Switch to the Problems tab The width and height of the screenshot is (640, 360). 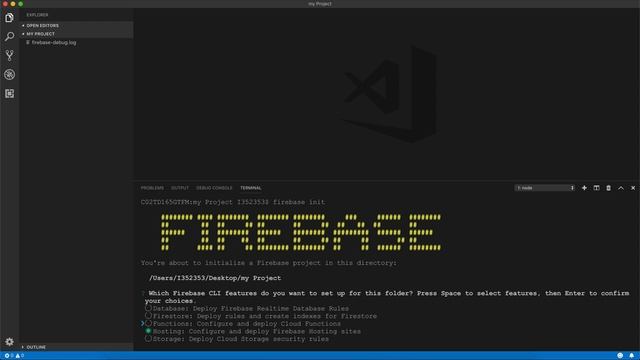point(152,188)
